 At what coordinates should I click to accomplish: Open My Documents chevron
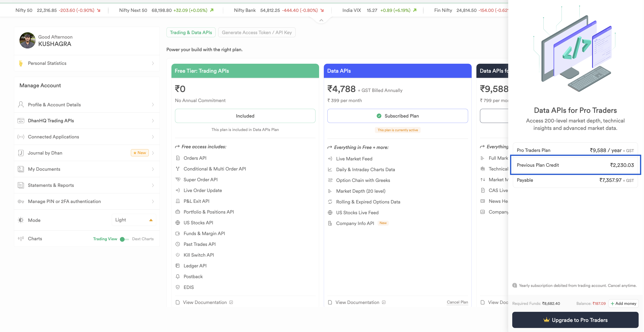(x=153, y=169)
